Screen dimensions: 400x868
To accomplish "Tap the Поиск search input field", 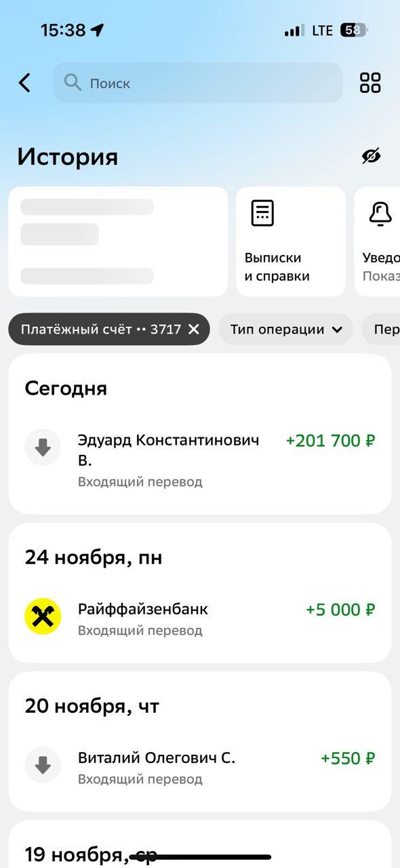I will [197, 83].
